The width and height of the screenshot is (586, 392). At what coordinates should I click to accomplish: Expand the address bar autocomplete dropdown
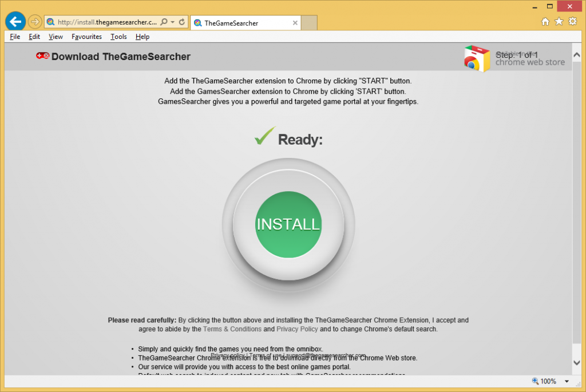point(173,22)
